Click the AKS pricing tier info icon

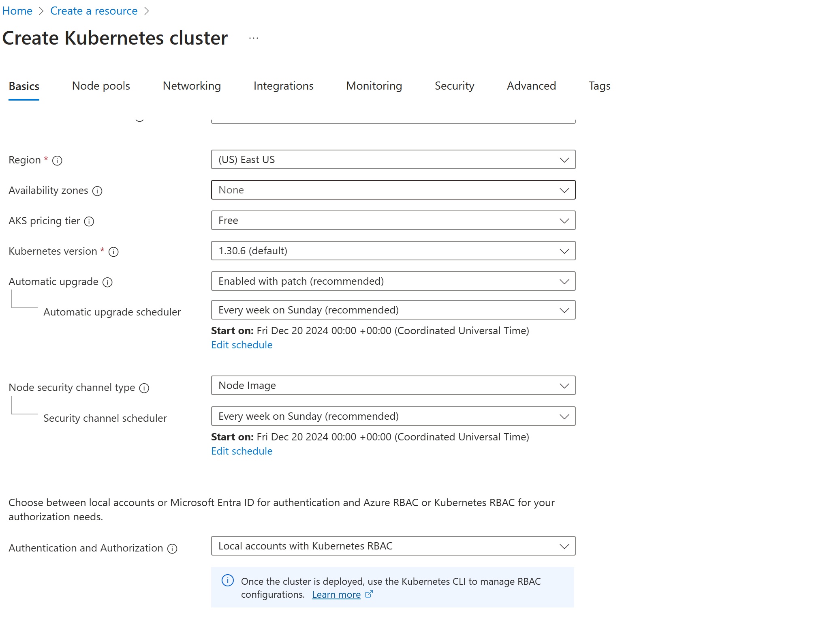(x=89, y=221)
